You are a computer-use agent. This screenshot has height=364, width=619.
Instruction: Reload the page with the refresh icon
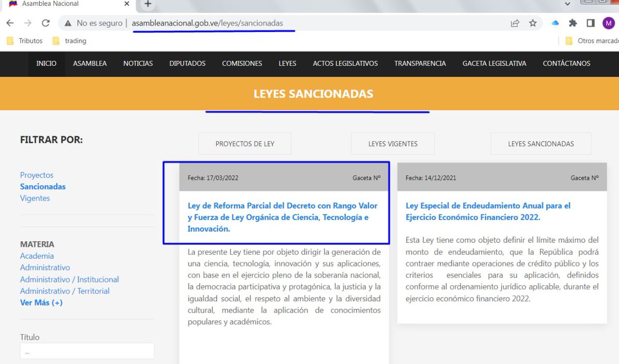click(x=45, y=23)
